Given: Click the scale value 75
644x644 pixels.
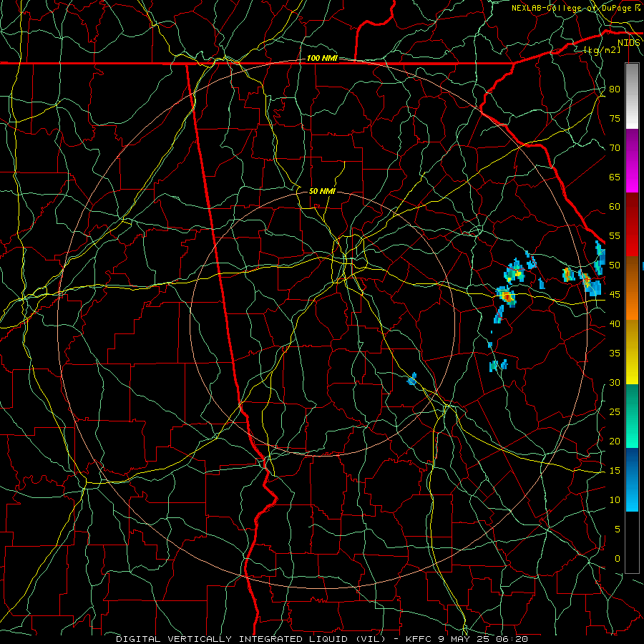Looking at the screenshot, I should click(615, 119).
